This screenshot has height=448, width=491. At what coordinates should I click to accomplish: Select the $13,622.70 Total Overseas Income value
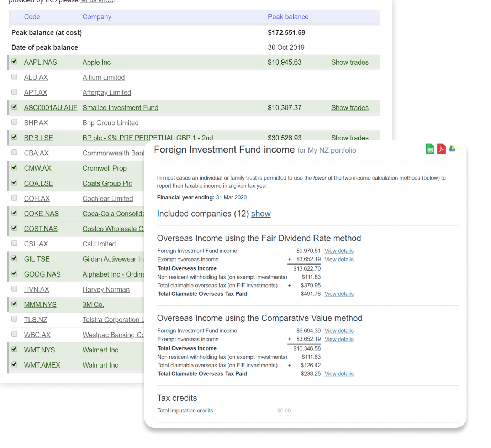[x=307, y=268]
